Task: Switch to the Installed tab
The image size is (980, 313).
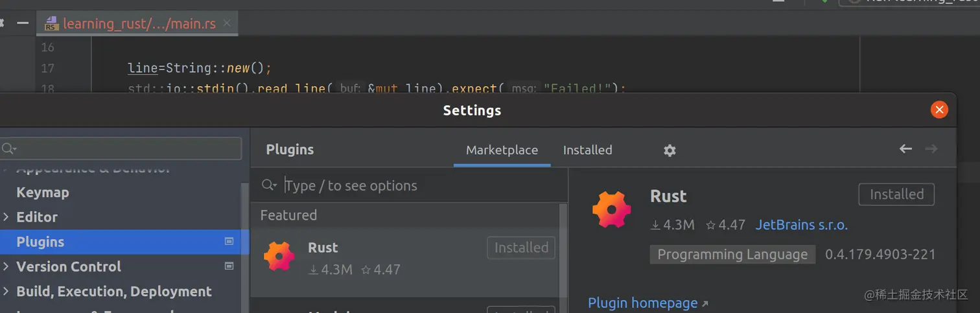Action: pyautogui.click(x=587, y=150)
